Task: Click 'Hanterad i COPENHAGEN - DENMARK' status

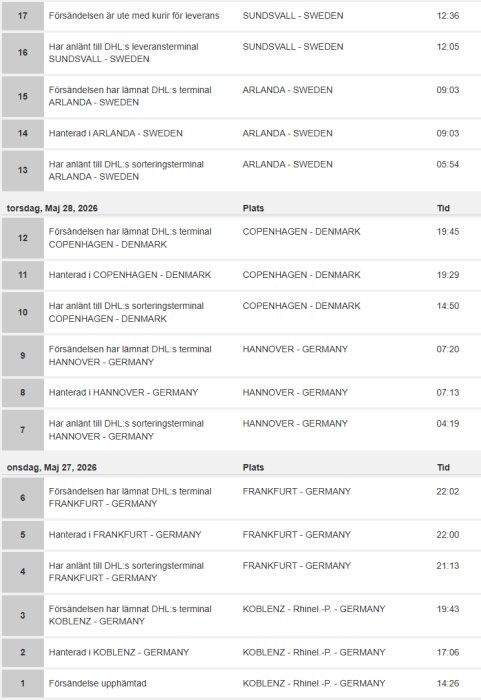Action: [130, 275]
